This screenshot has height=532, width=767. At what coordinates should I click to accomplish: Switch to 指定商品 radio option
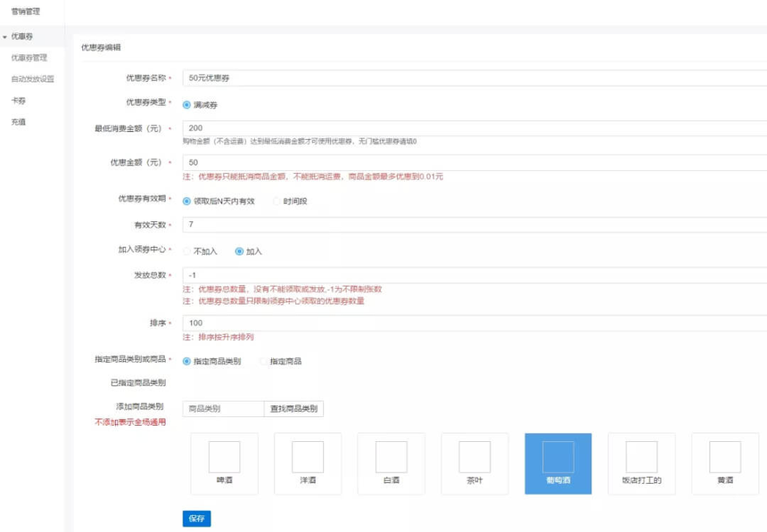(264, 362)
